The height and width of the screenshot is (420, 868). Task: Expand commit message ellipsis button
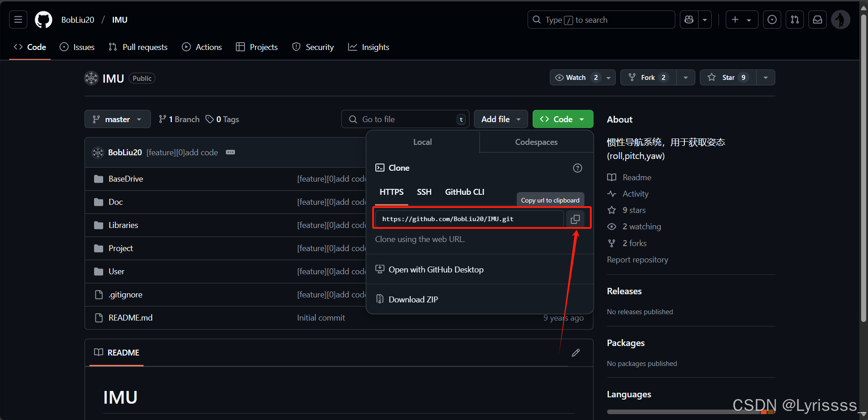coord(230,152)
